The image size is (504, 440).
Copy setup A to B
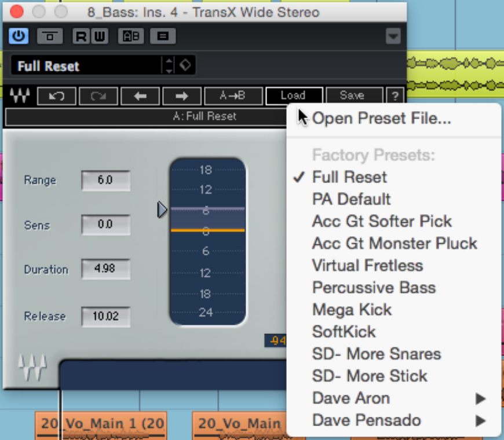point(233,96)
